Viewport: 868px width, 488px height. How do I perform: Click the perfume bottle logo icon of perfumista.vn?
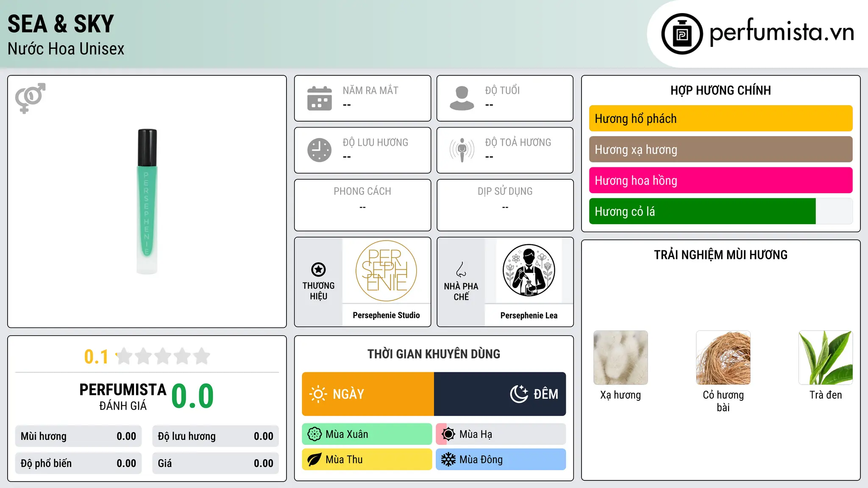[682, 34]
